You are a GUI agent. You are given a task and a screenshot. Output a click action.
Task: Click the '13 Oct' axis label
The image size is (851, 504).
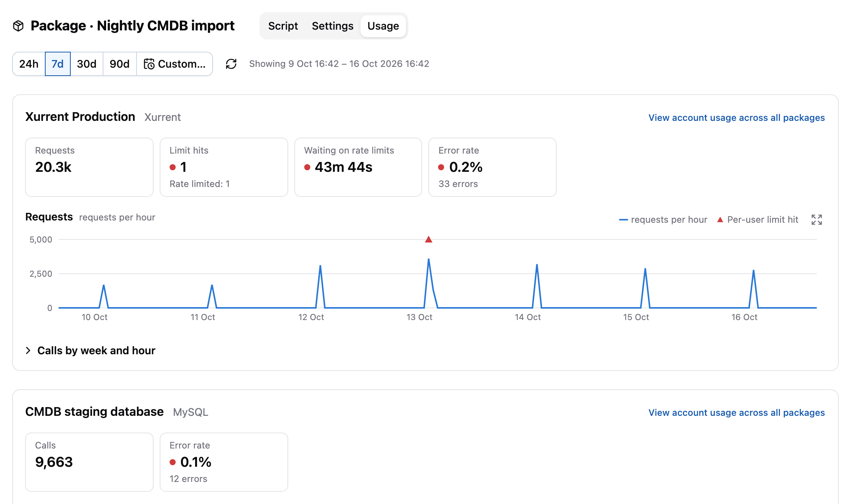pos(419,317)
